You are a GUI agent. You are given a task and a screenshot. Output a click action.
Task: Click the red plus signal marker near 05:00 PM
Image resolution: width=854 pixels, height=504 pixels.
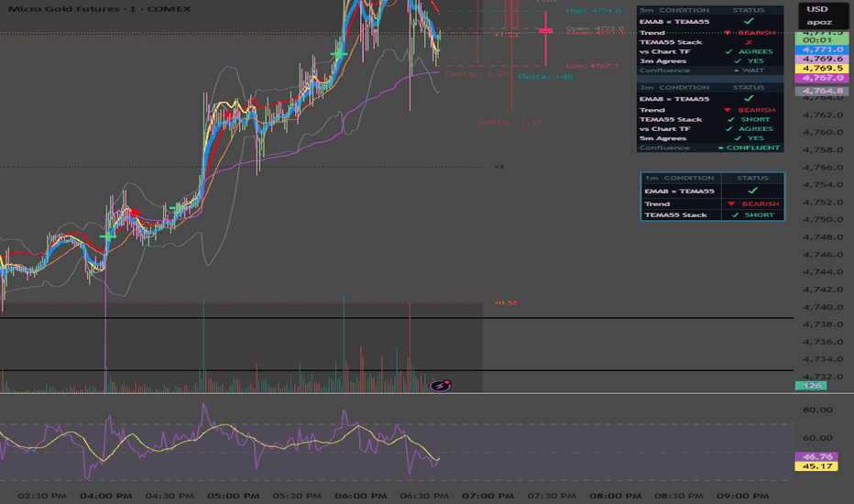click(x=229, y=115)
